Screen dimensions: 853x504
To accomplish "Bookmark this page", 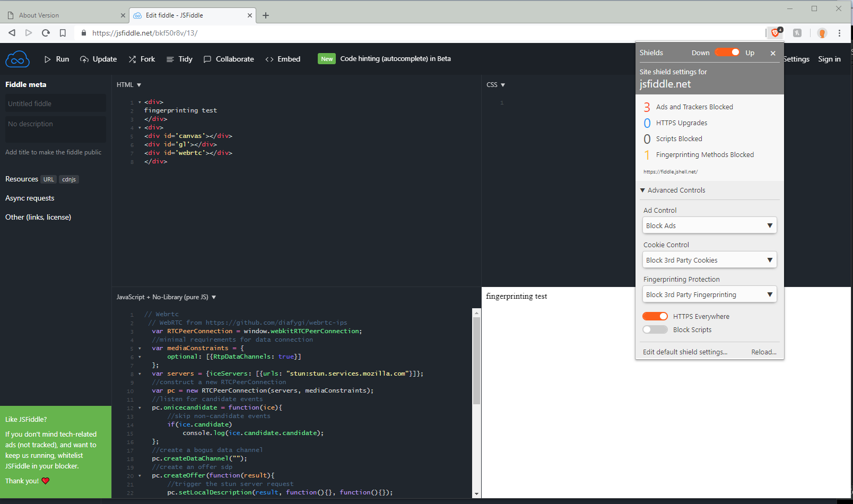I will point(63,33).
